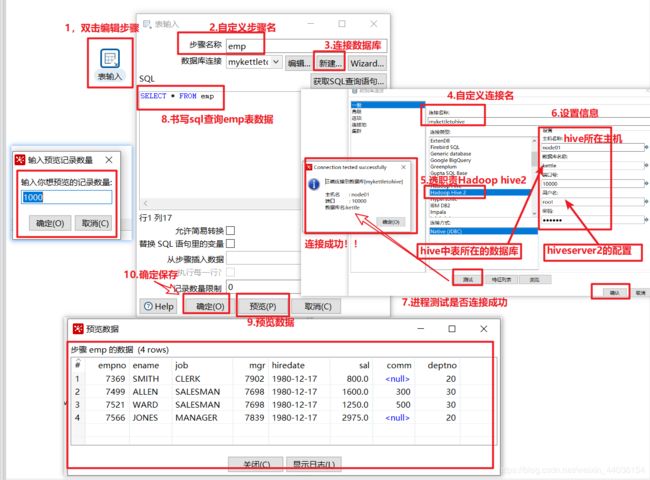Toggle the 允许简易转换 checkbox
The width and height of the screenshot is (650, 480).
coord(230,230)
